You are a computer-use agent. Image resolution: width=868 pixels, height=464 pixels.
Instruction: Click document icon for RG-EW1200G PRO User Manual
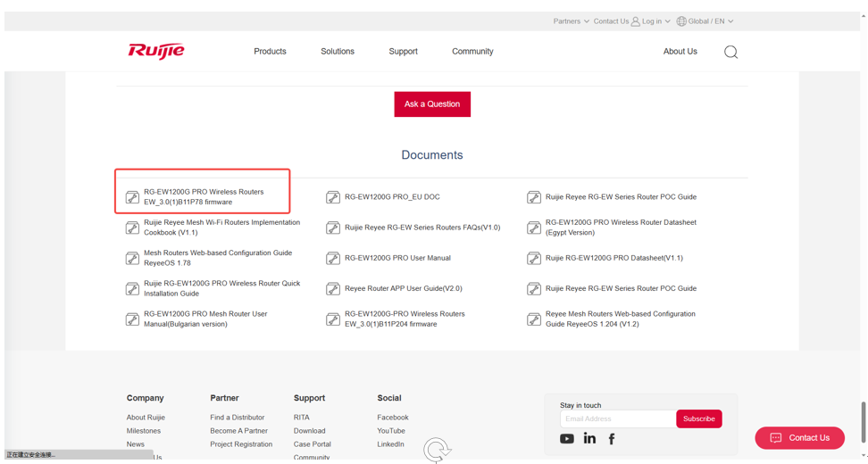[x=333, y=258]
